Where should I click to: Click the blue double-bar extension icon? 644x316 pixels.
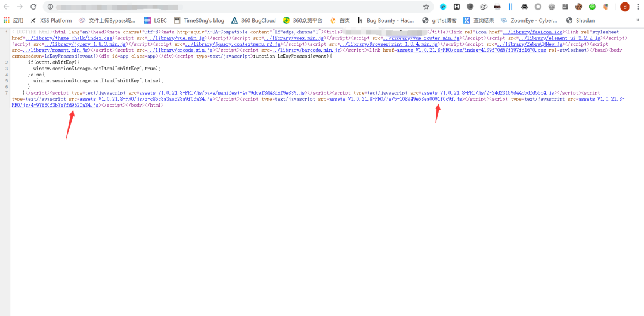[x=510, y=7]
